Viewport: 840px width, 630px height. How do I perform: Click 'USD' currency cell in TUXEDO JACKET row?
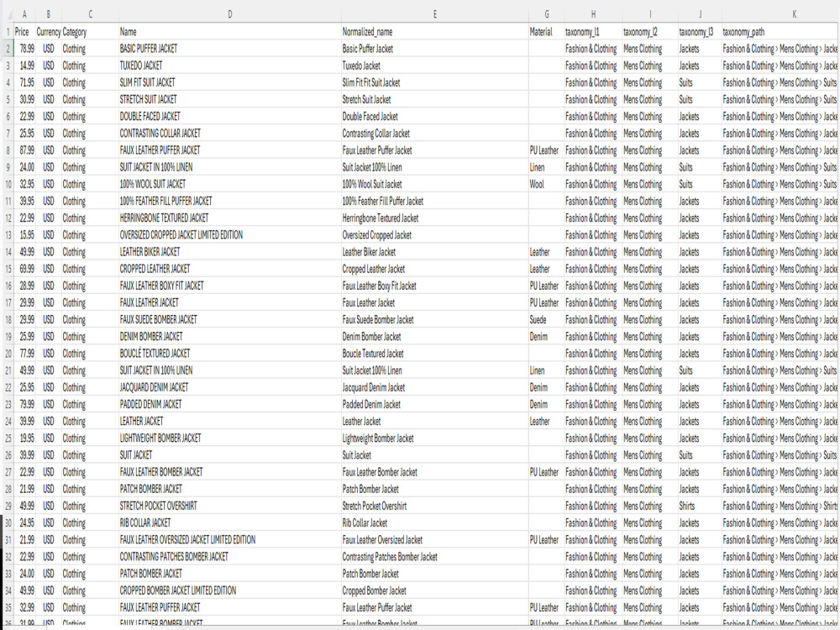click(48, 66)
